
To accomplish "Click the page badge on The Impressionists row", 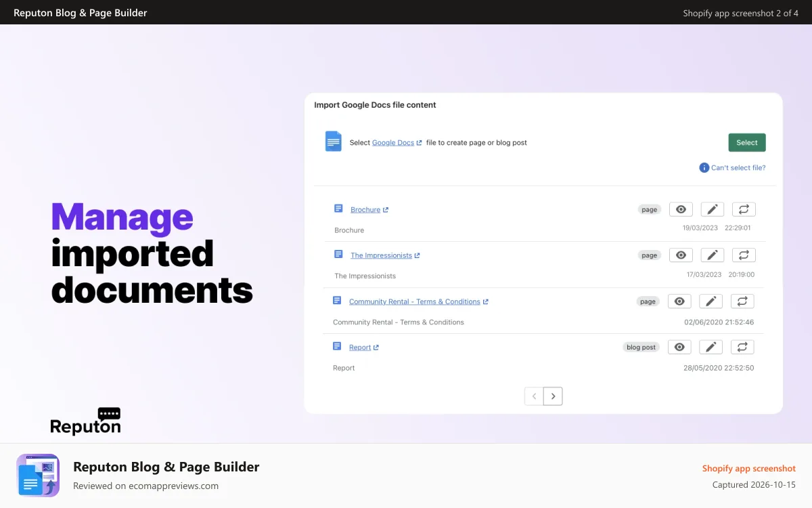I will [650, 255].
